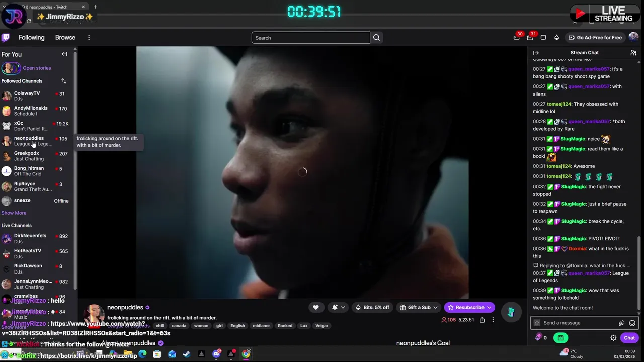Open a new browser tab
This screenshot has width=644, height=362.
(x=95, y=7)
